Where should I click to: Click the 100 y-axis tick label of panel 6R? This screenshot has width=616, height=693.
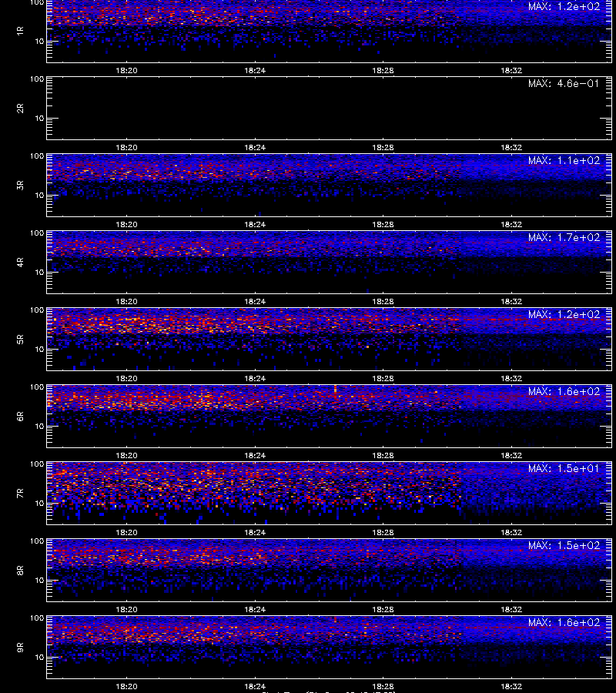pyautogui.click(x=37, y=387)
